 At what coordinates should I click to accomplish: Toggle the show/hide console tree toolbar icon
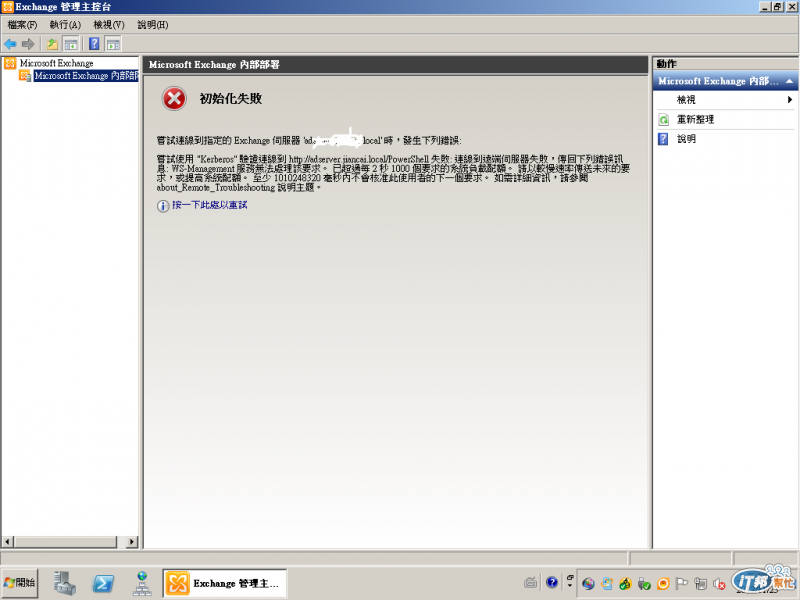(71, 44)
